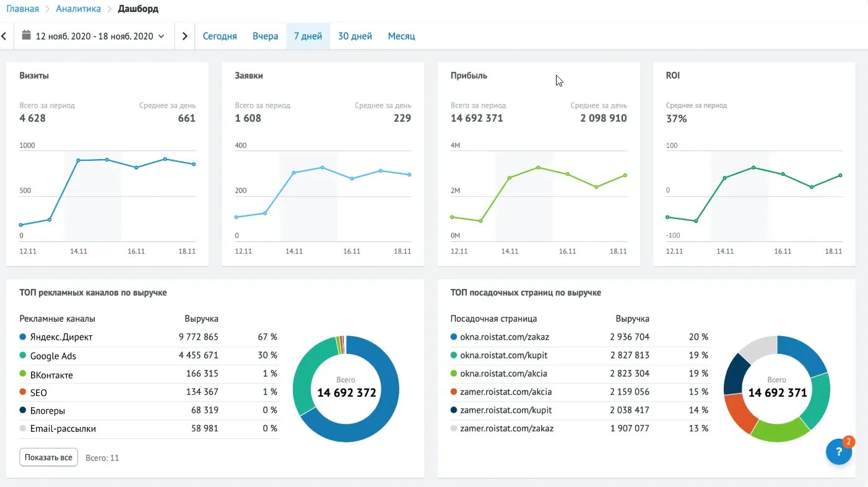Viewport: 868px width, 487px height.
Task: Click the SEO orange legend dot
Action: point(23,392)
